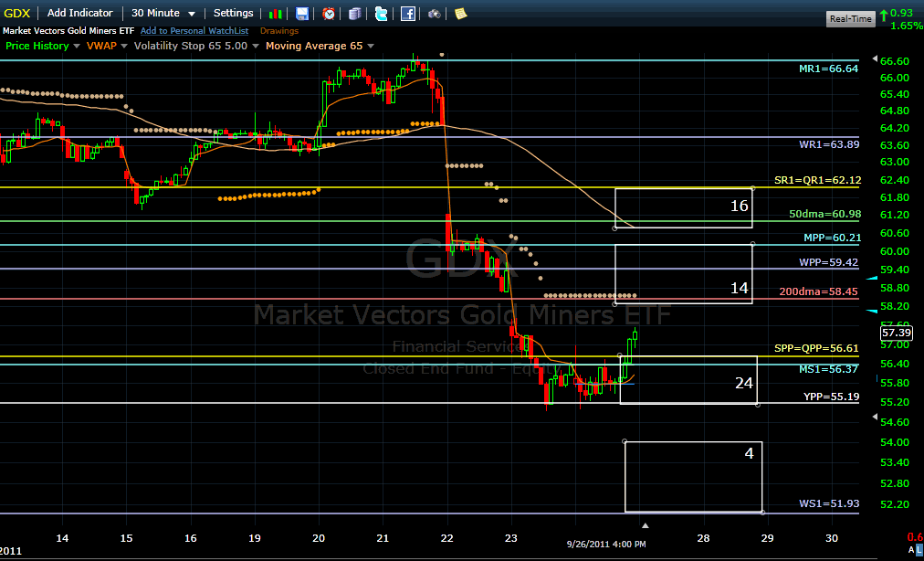Click the white arrow near 54.60 on price scale

point(875,417)
